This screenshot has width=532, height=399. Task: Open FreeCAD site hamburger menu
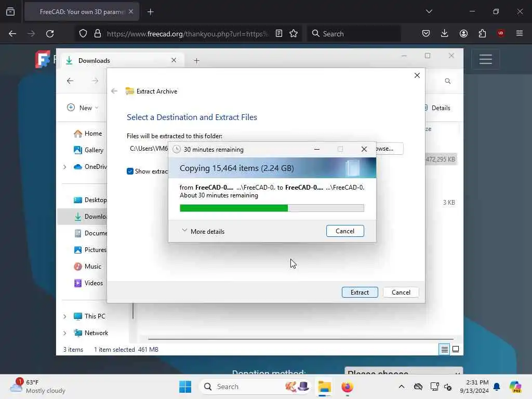click(486, 59)
